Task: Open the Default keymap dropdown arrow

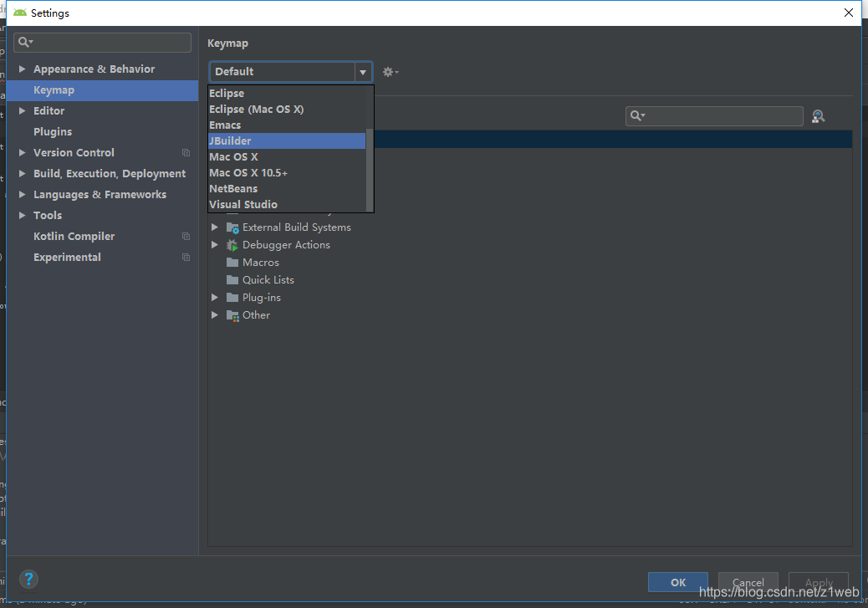Action: point(363,72)
